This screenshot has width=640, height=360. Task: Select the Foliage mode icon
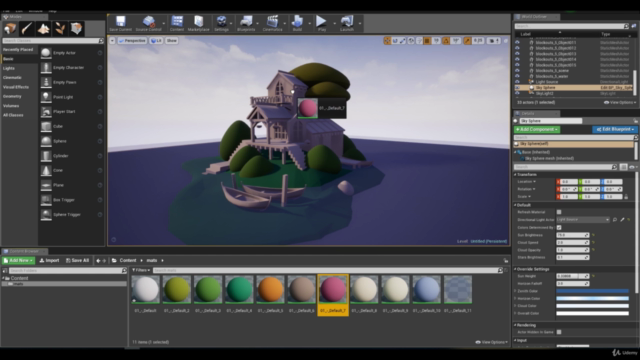click(x=60, y=29)
